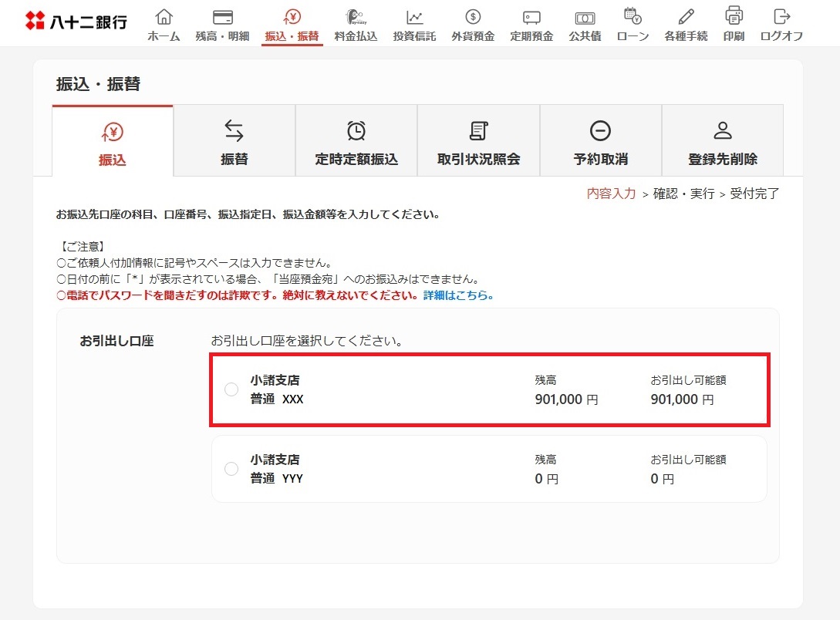Viewport: 840px width, 620px height.
Task: Open 投資信託 chart icon
Action: tap(414, 18)
